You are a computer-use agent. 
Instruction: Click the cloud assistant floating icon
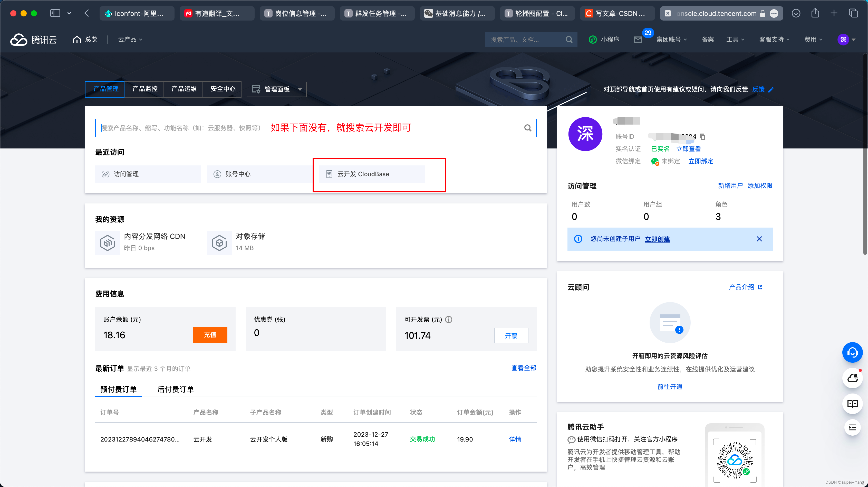click(x=852, y=378)
